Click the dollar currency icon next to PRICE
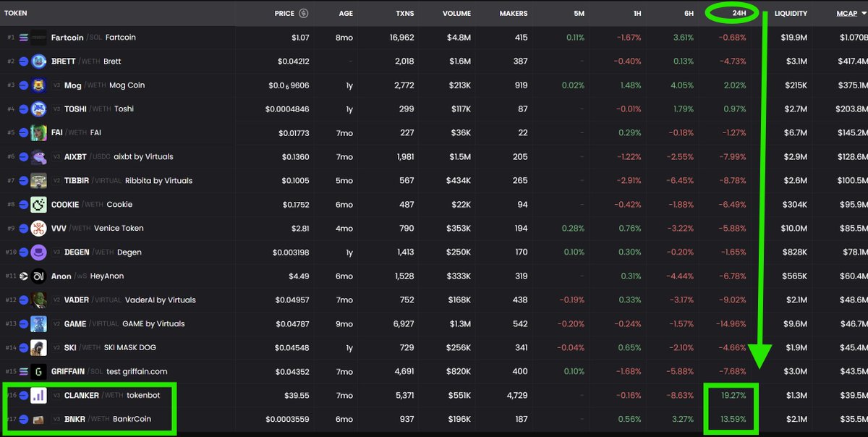868x437 pixels. (x=304, y=13)
